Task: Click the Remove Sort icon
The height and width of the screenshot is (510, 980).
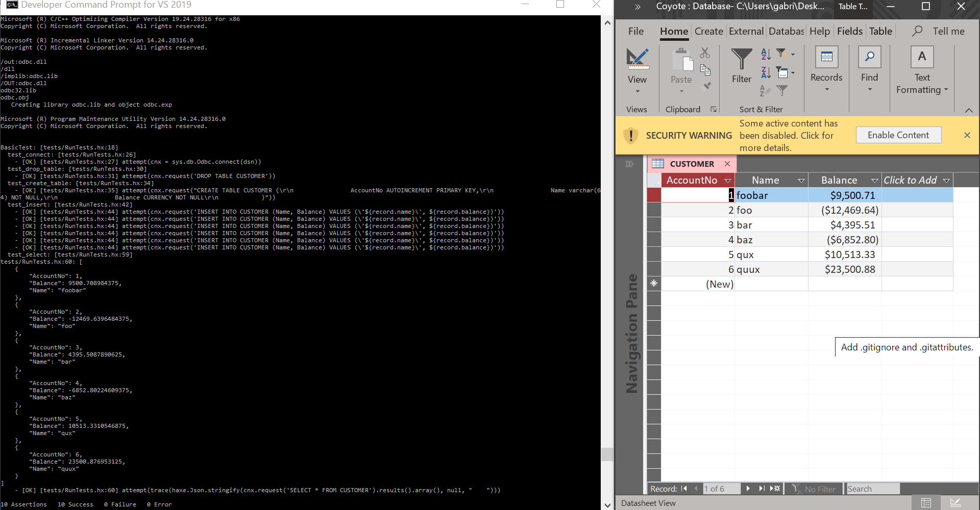Action: [x=765, y=91]
